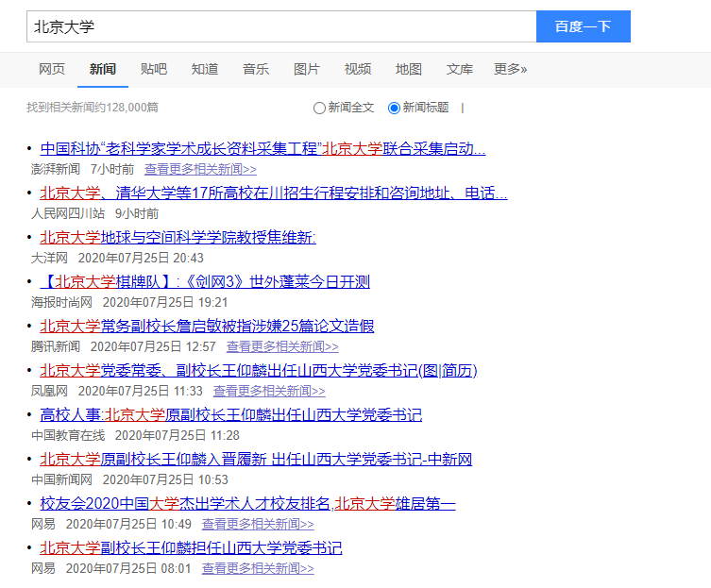Open headline 王仰麟入晋履新 ending with 中新网
This screenshot has height=588, width=711.
[x=256, y=460]
